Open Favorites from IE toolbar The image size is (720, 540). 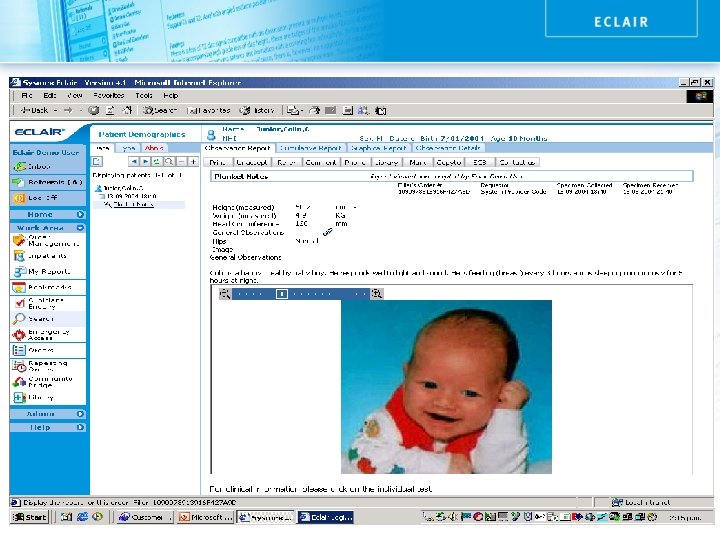point(209,111)
